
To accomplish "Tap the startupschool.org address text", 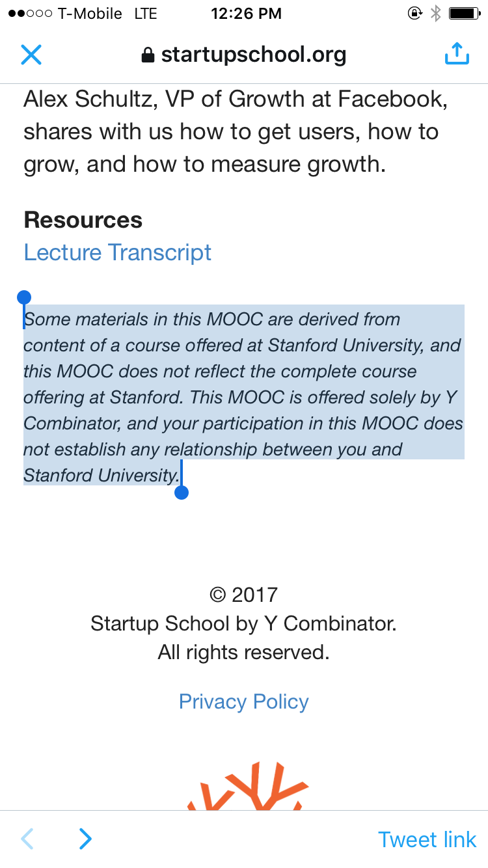I will [x=253, y=55].
